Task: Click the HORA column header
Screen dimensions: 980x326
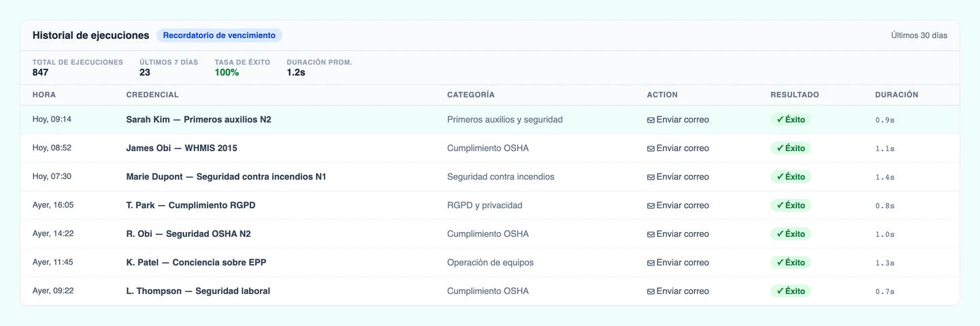Action: (44, 95)
